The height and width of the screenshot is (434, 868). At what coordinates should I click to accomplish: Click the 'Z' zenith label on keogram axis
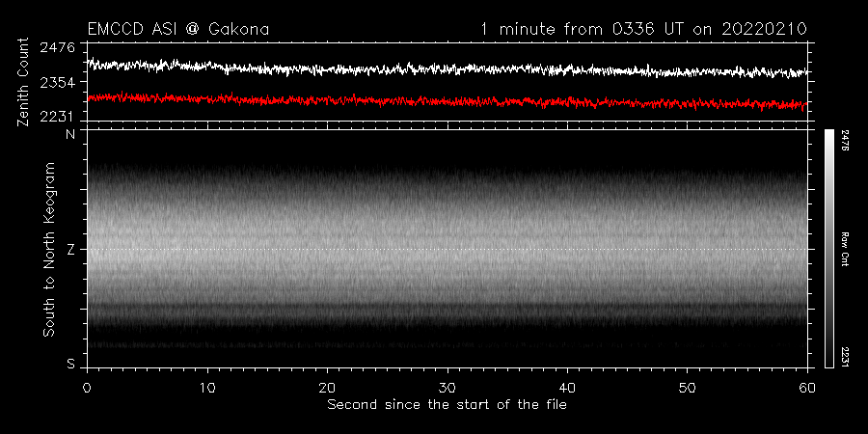click(x=70, y=250)
